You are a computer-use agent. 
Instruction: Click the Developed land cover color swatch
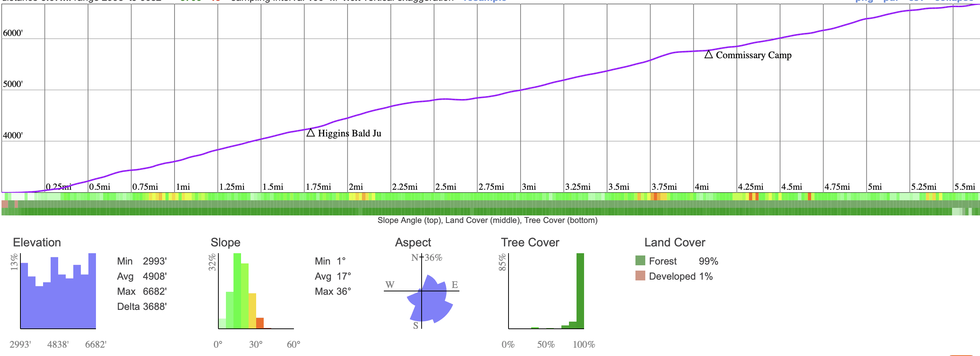640,276
